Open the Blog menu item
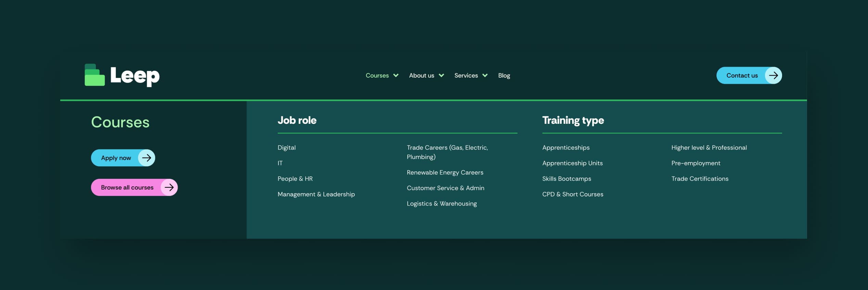 [x=504, y=76]
